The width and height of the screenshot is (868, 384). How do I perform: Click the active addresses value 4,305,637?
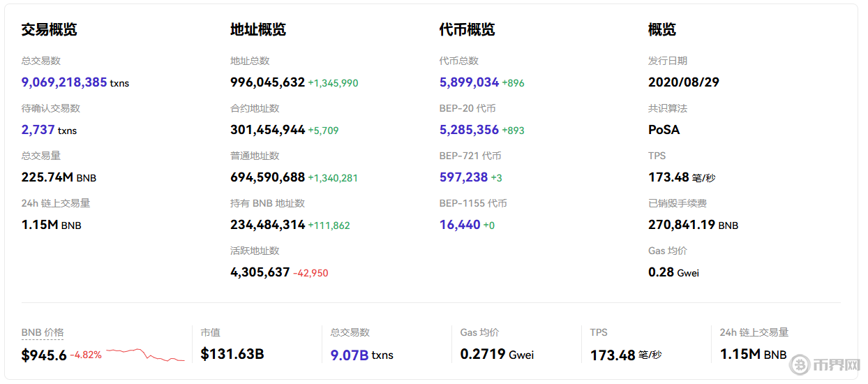click(260, 272)
